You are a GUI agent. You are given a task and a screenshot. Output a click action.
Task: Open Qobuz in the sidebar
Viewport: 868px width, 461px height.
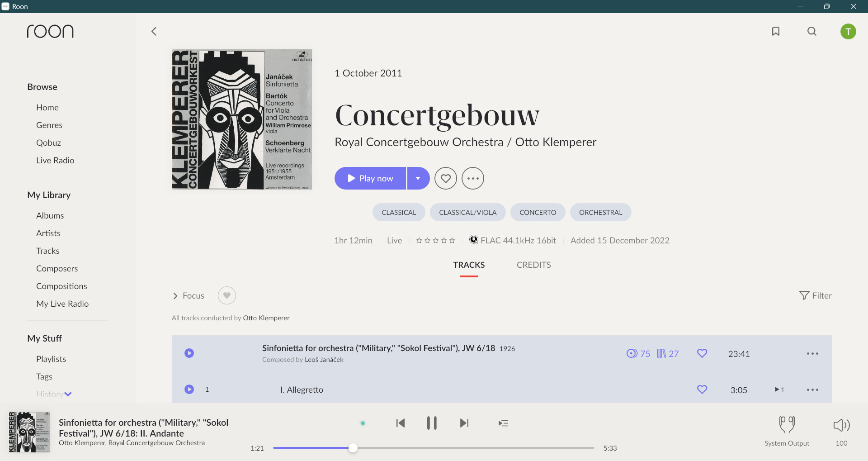[x=48, y=143]
